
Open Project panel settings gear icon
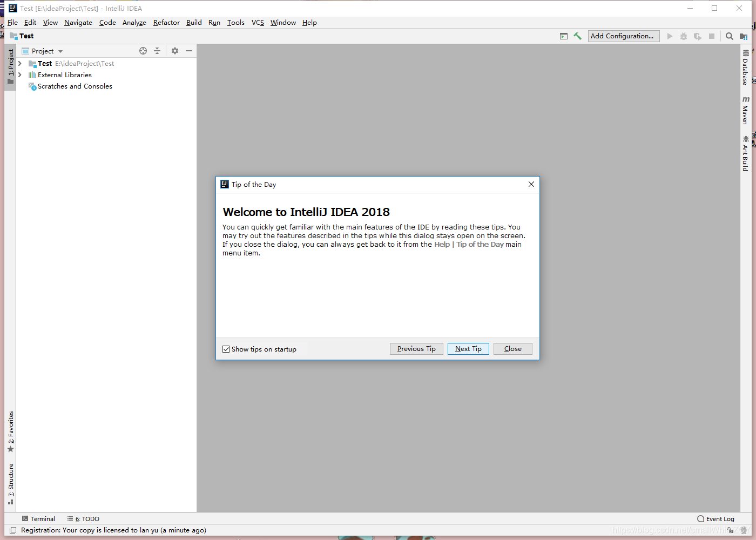[175, 51]
